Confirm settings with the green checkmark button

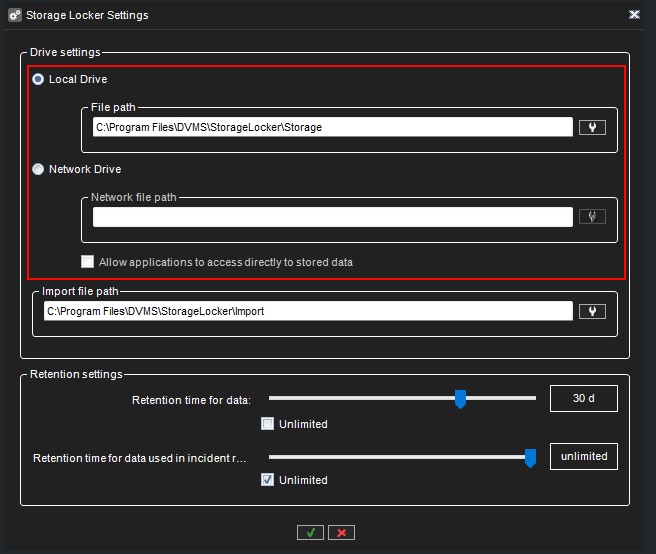(310, 533)
